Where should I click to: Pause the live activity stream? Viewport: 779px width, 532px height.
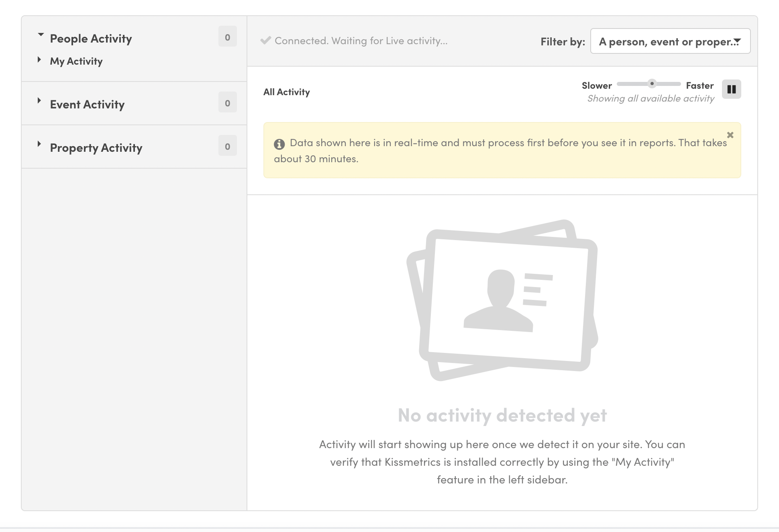(731, 89)
